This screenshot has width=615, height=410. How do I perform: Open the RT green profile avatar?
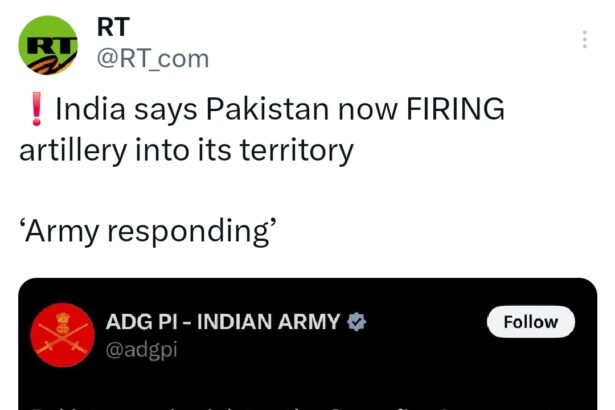[x=48, y=45]
